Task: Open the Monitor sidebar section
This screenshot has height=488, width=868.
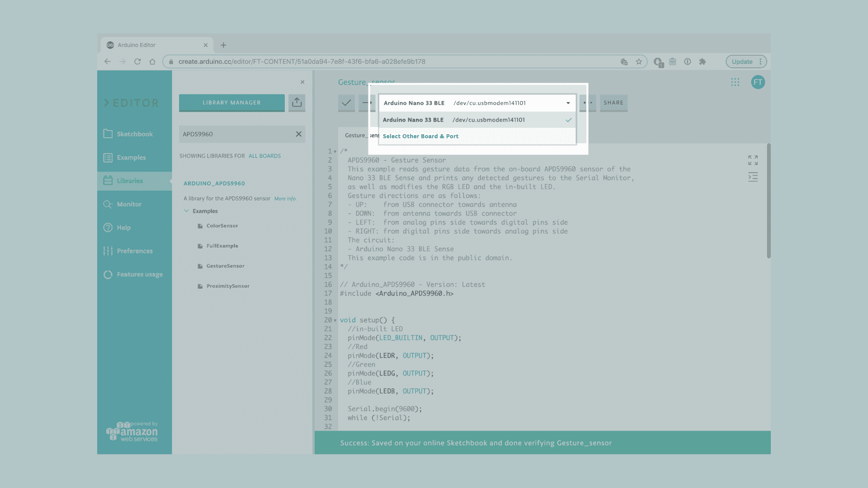Action: 129,204
